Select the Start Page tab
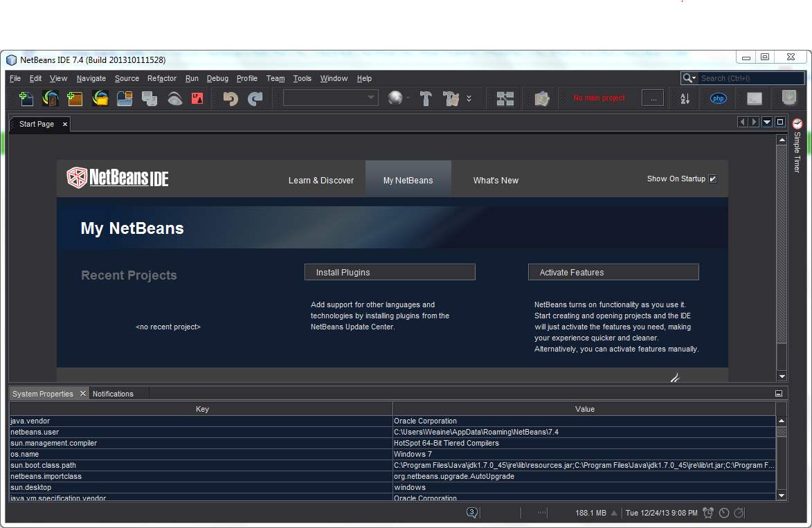 tap(36, 124)
